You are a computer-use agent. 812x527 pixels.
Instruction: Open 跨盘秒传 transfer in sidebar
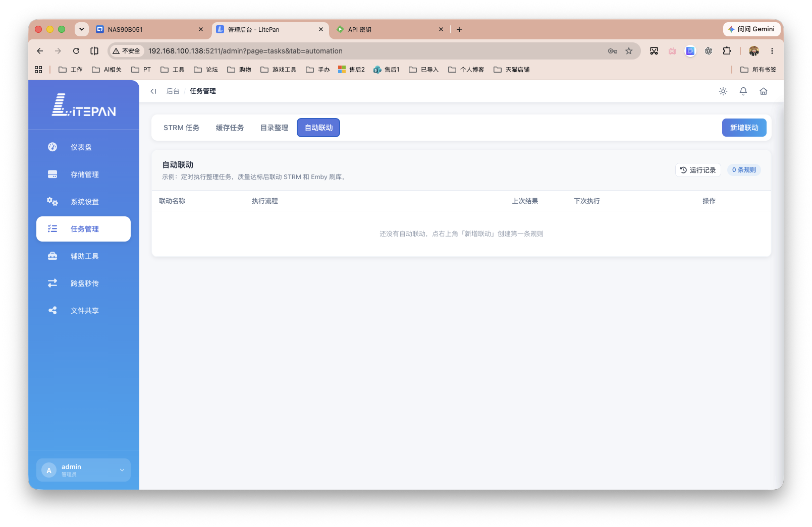(83, 283)
